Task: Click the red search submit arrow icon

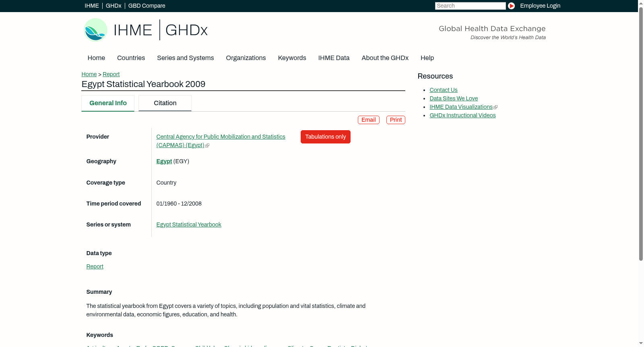Action: point(511,6)
